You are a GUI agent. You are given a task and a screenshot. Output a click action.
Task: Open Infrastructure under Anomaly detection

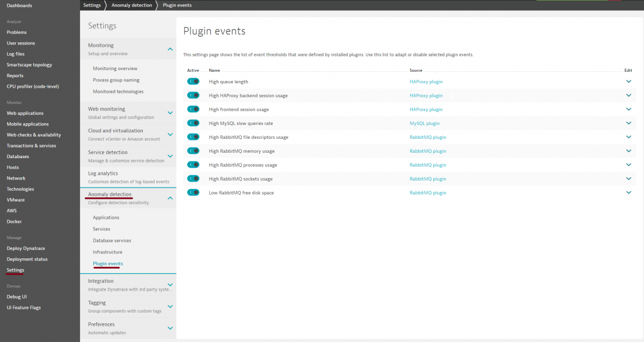[x=107, y=251]
